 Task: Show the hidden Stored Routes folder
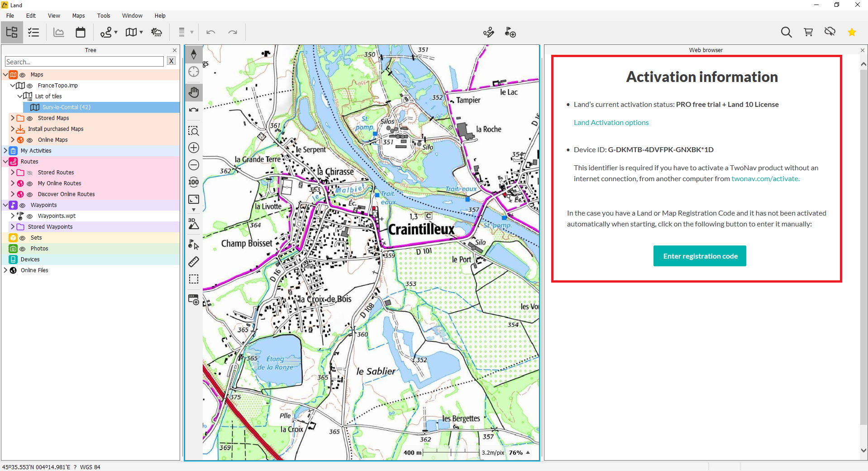[30, 173]
